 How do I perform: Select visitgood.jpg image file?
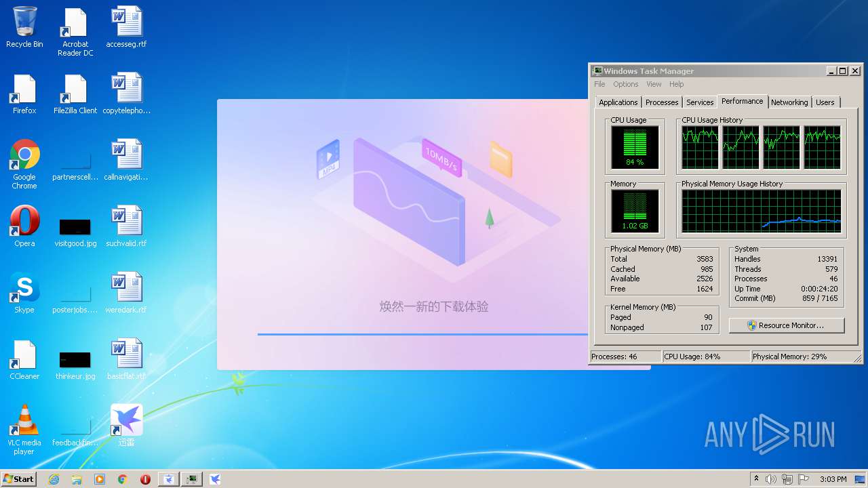pyautogui.click(x=75, y=231)
